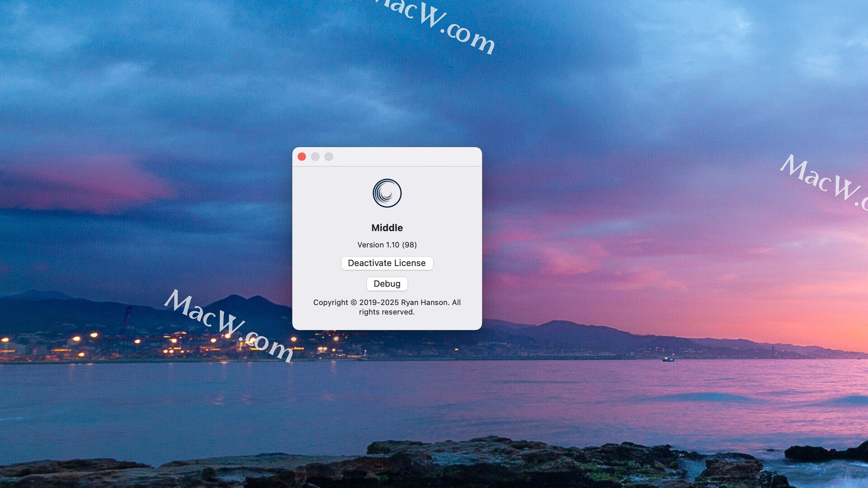This screenshot has height=488, width=868.
Task: Click the Copyright 2019-2025 Ryan Hanson text
Action: coord(387,307)
